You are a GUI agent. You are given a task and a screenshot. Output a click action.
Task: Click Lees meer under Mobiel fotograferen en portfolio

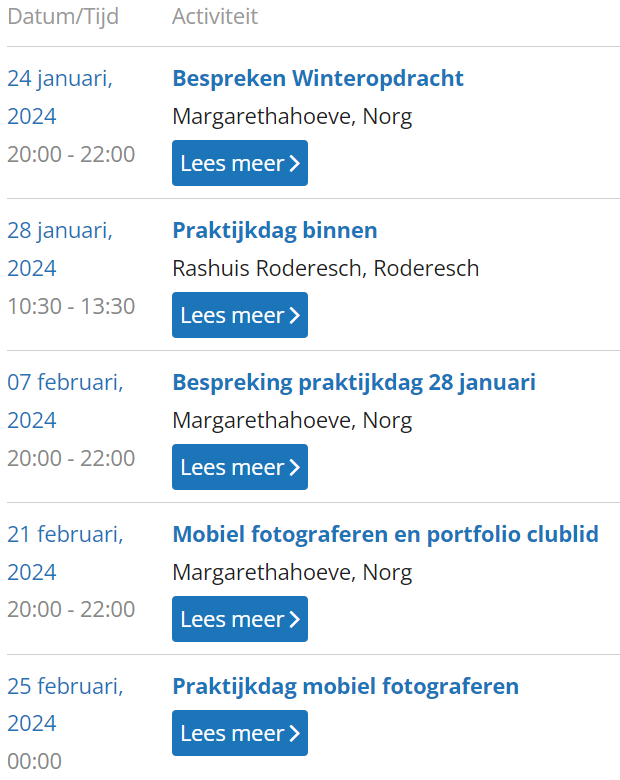pyautogui.click(x=240, y=619)
